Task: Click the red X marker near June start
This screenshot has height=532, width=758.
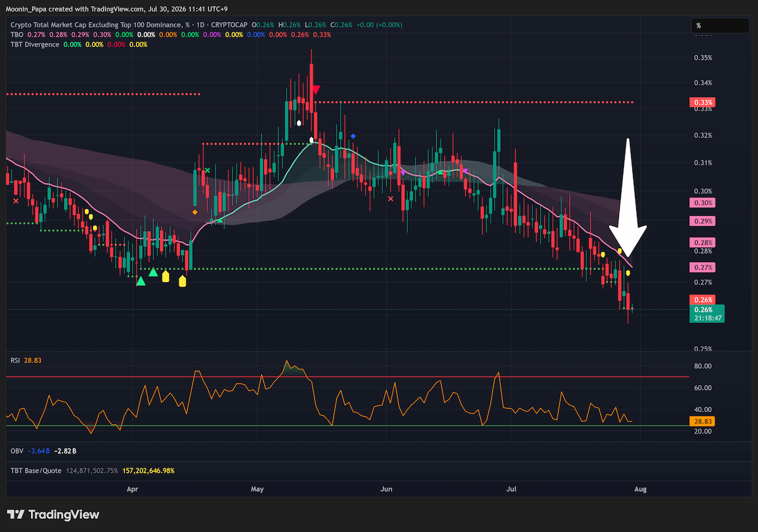Action: pyautogui.click(x=390, y=199)
